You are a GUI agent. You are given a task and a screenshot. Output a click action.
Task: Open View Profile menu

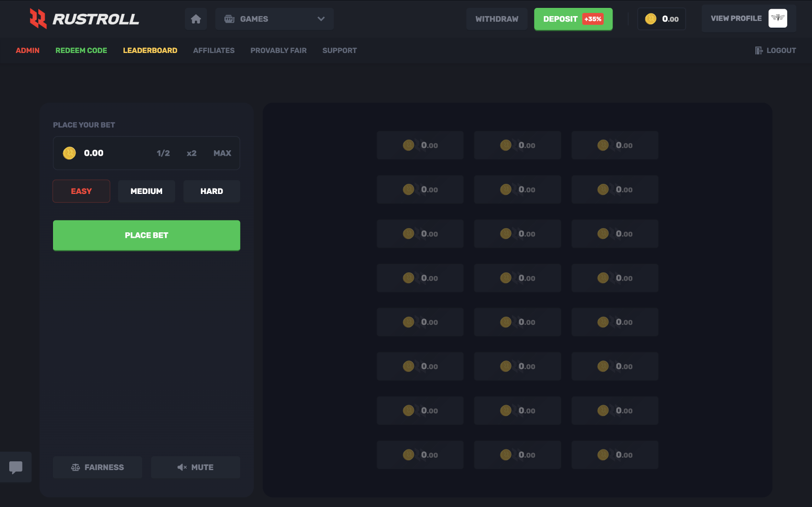click(x=736, y=18)
